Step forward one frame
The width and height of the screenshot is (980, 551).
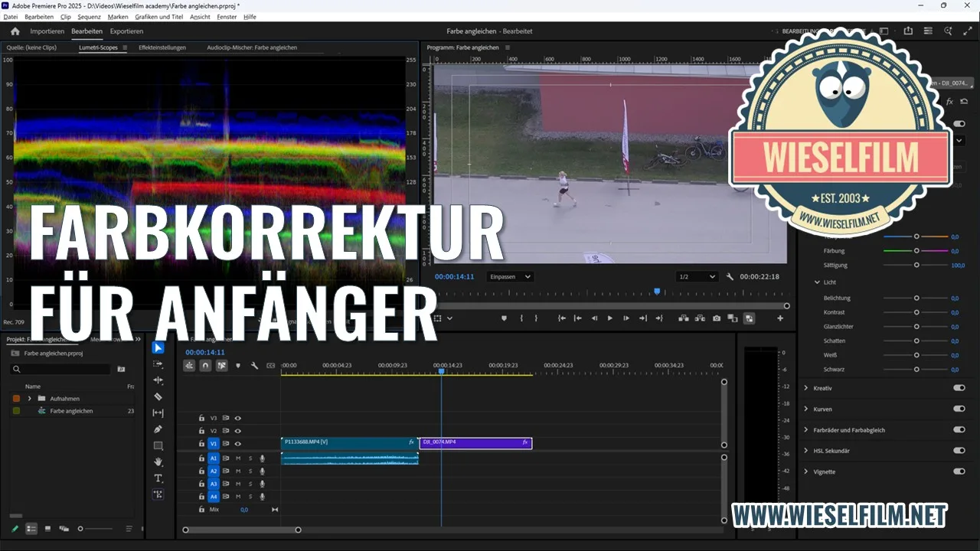626,318
